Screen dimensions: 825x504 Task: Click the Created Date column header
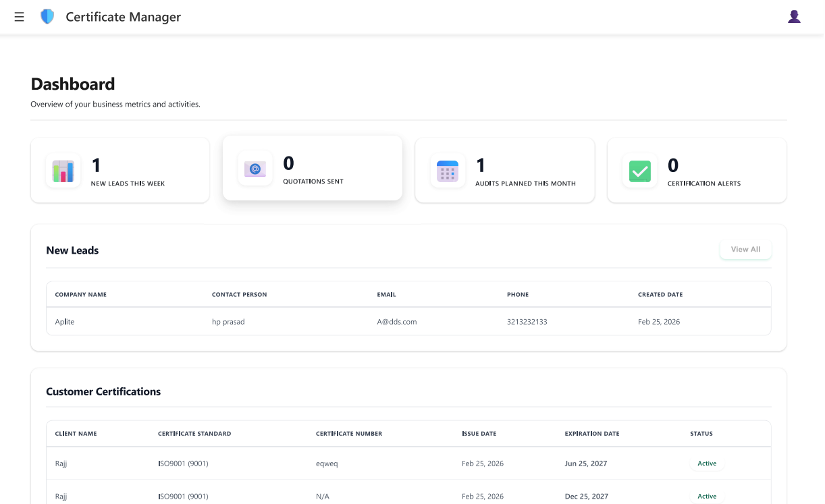click(x=660, y=295)
